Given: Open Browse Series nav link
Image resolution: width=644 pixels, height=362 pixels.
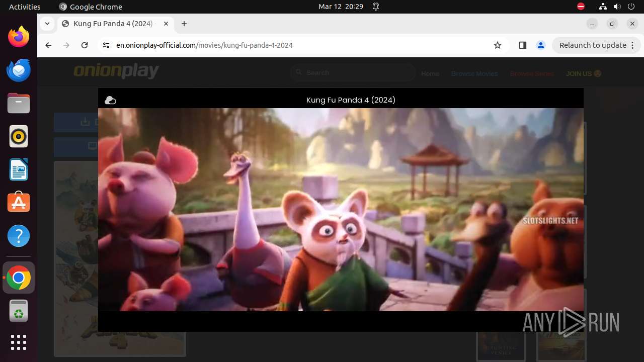Looking at the screenshot, I should (532, 73).
